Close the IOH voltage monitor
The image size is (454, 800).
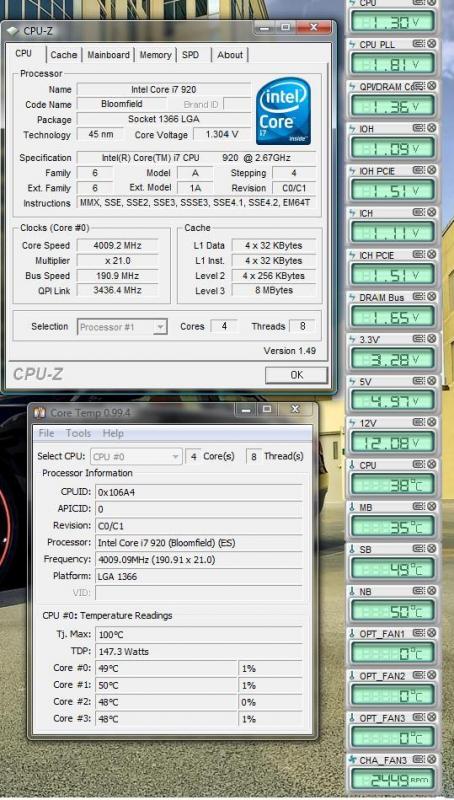click(432, 128)
